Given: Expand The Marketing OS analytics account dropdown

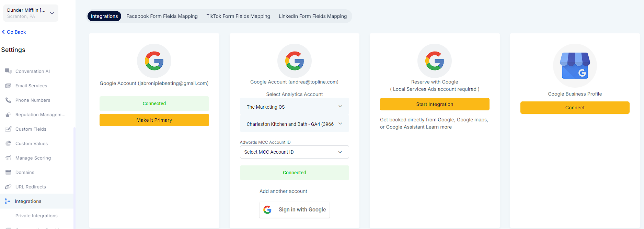Looking at the screenshot, I should tap(295, 107).
